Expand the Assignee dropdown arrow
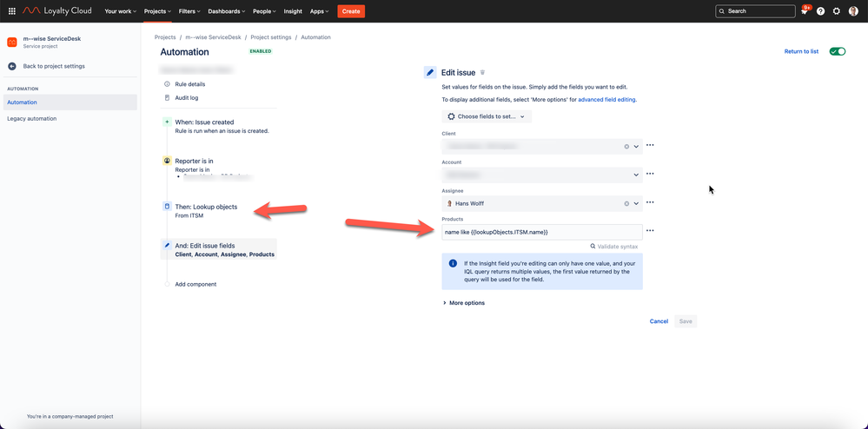Viewport: 868px width, 429px height. [x=636, y=203]
